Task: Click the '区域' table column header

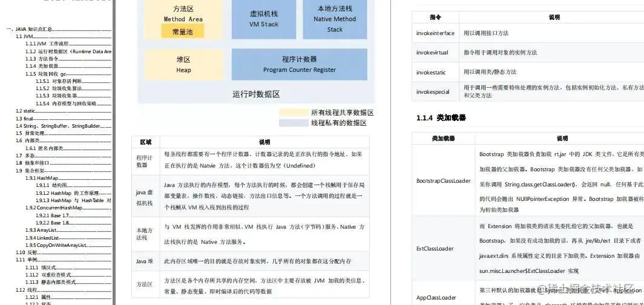Action: 146,142
